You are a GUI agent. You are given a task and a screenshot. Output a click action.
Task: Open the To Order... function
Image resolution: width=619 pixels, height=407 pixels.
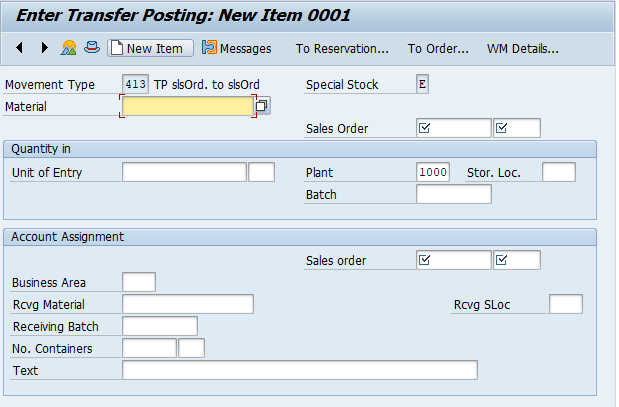tap(438, 48)
